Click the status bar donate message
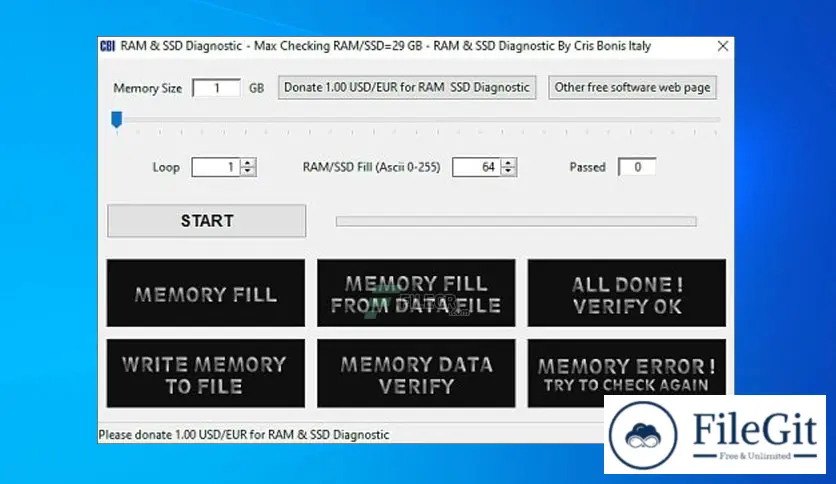The image size is (836, 484). click(244, 435)
